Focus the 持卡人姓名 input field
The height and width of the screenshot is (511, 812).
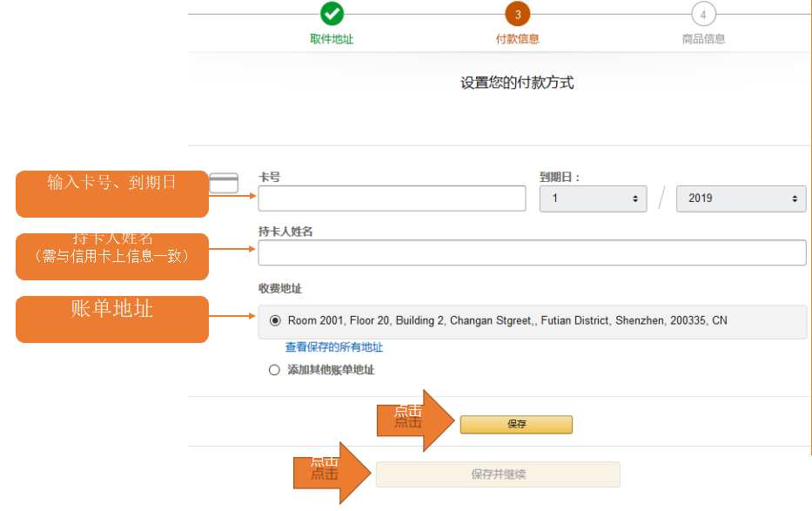pyautogui.click(x=532, y=252)
